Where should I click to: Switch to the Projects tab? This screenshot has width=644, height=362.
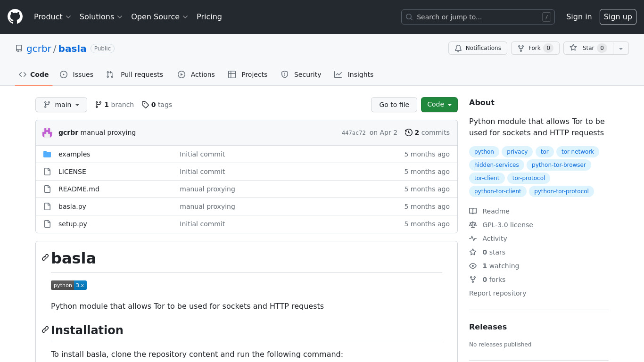click(248, 74)
